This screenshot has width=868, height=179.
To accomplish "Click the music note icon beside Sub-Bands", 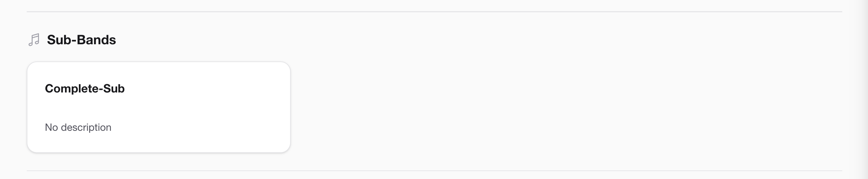I will click(34, 40).
